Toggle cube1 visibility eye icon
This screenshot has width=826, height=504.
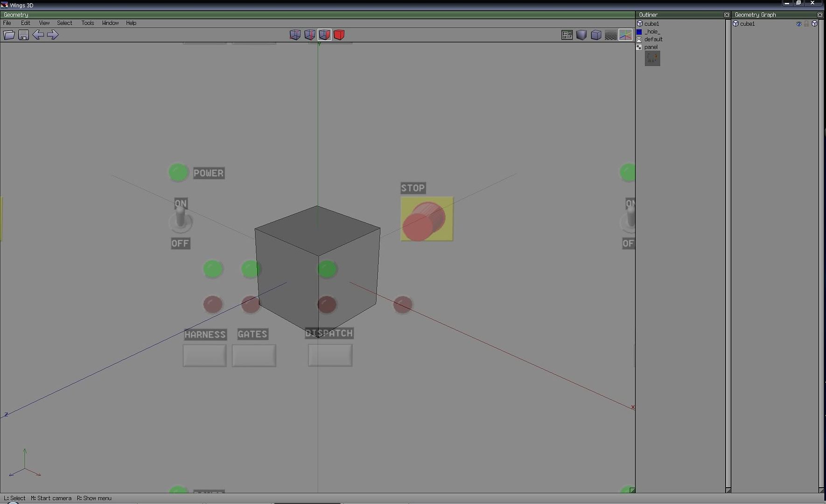point(799,24)
